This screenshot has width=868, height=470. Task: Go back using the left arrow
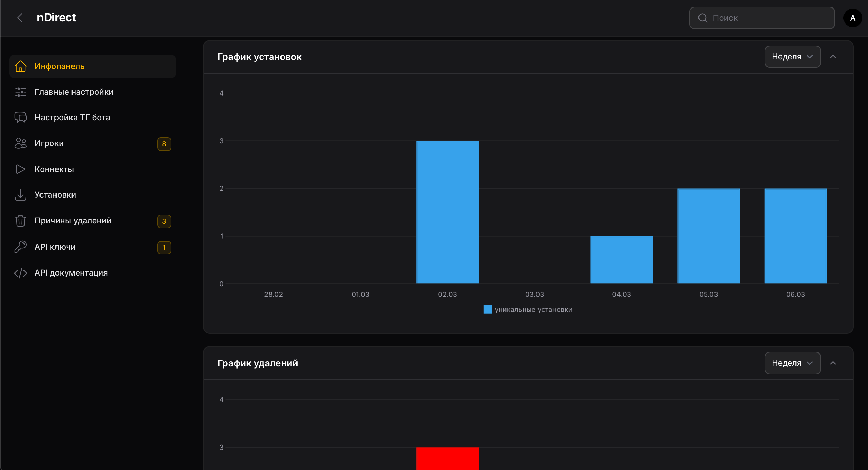coord(20,18)
